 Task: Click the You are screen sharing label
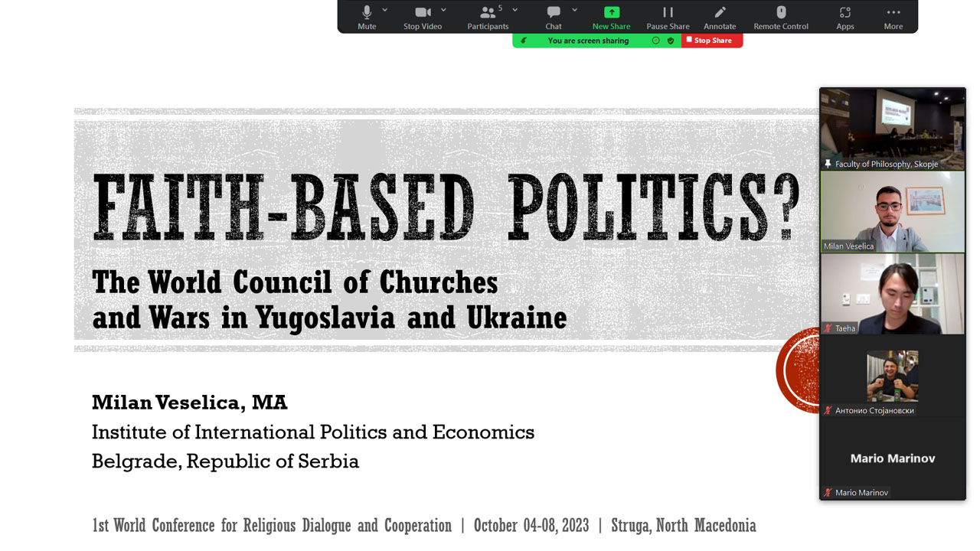click(588, 41)
